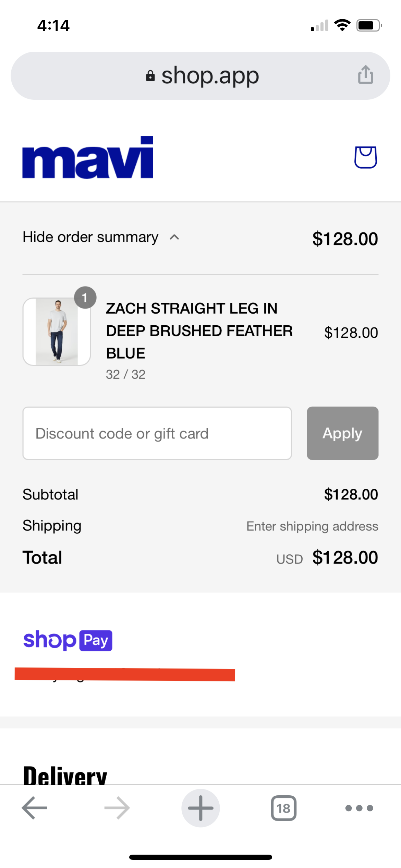The width and height of the screenshot is (401, 868).
Task: Click the discount code input field
Action: pos(157,433)
